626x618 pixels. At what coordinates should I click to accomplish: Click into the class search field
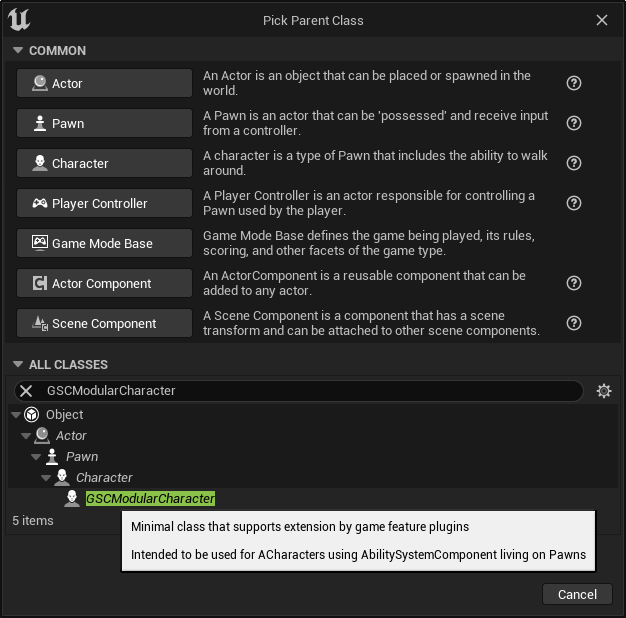300,391
